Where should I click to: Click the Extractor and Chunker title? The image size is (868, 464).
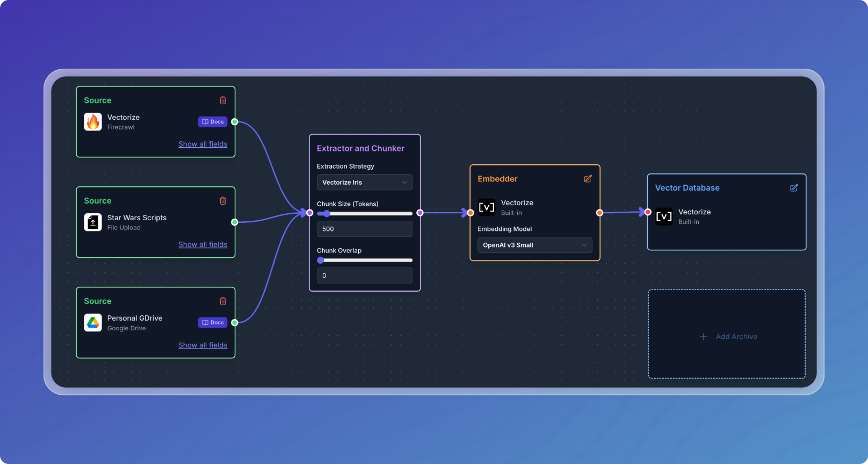tap(360, 149)
